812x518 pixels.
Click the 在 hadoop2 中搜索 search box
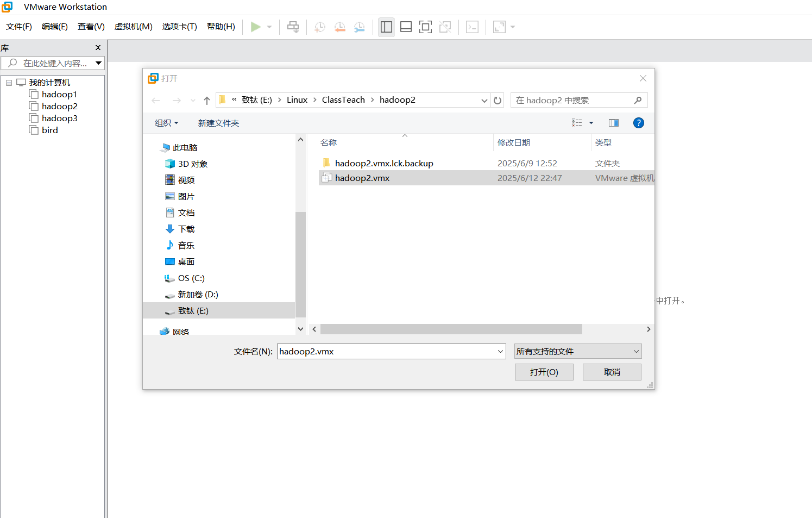pyautogui.click(x=579, y=100)
